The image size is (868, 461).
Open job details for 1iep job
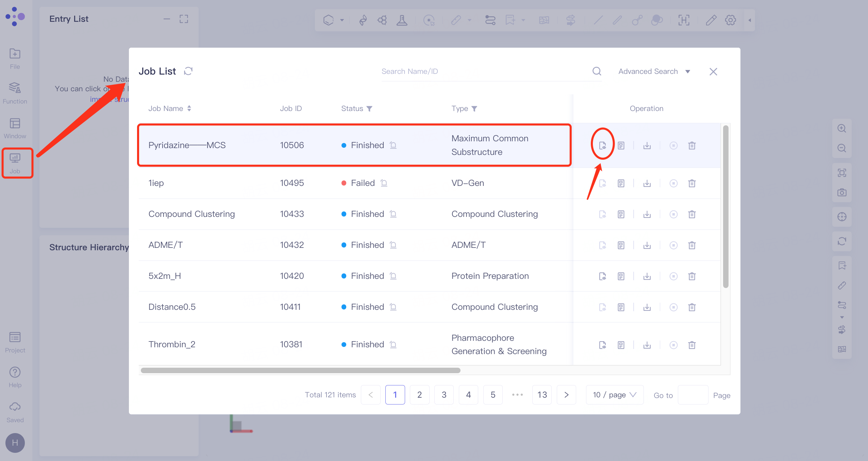click(x=621, y=183)
